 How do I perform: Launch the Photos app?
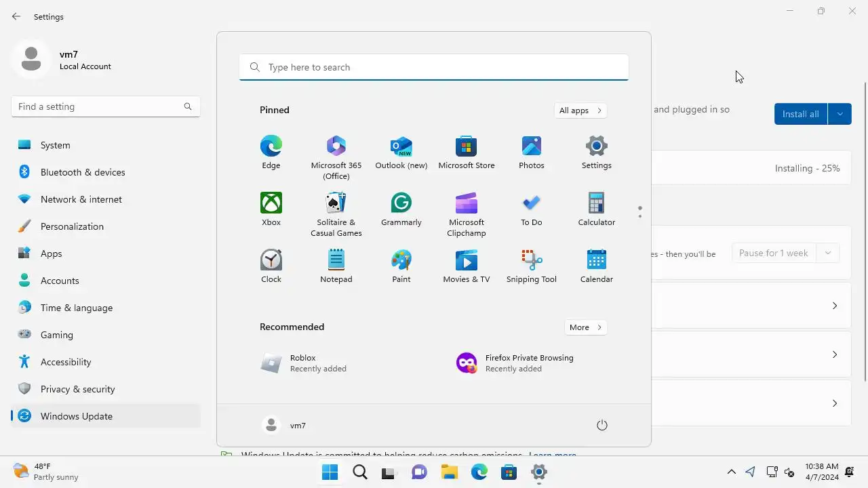coord(532,153)
